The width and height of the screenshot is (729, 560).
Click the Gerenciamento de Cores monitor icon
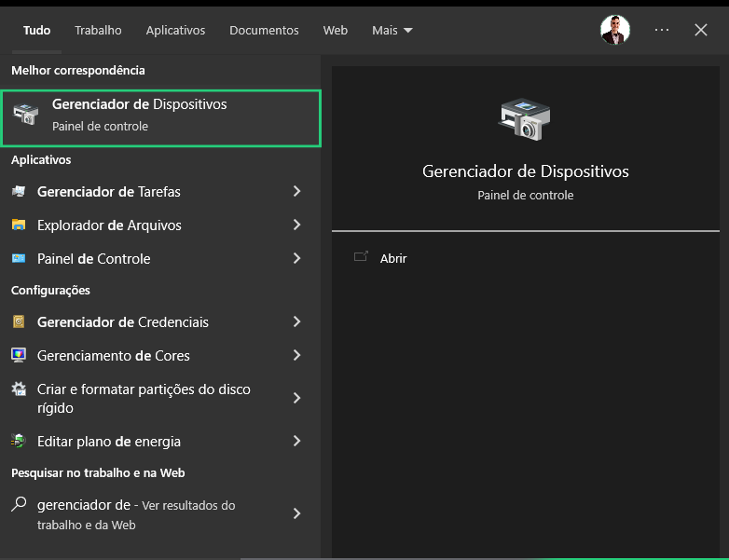[x=19, y=355]
